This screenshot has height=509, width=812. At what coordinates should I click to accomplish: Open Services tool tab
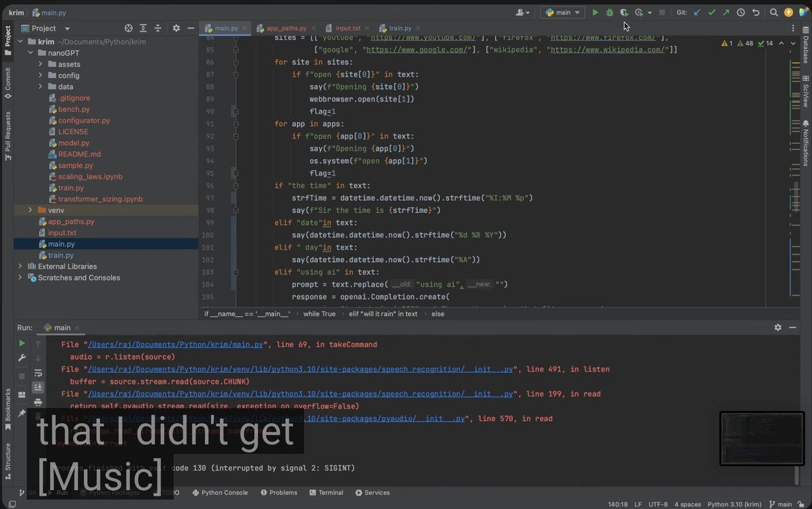tap(373, 492)
